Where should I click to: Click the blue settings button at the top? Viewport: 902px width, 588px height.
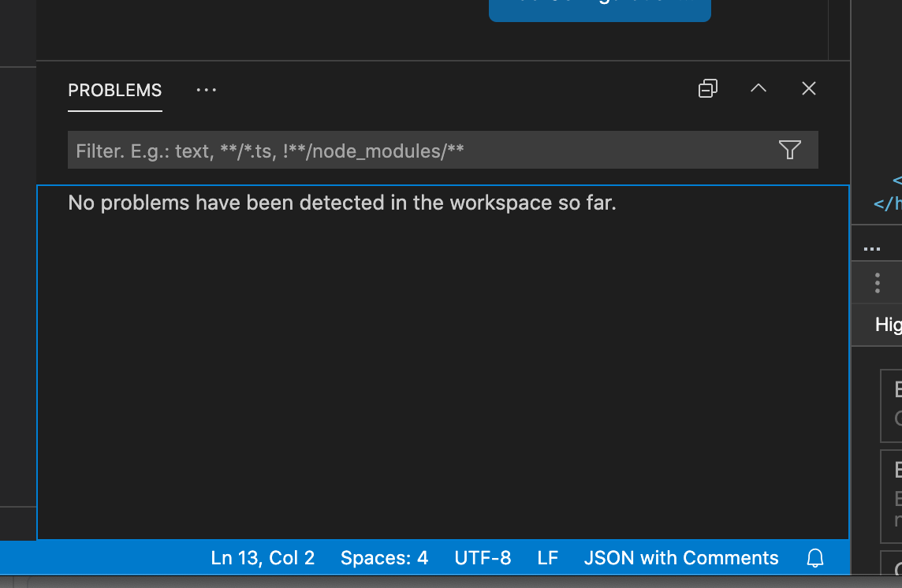[x=600, y=6]
